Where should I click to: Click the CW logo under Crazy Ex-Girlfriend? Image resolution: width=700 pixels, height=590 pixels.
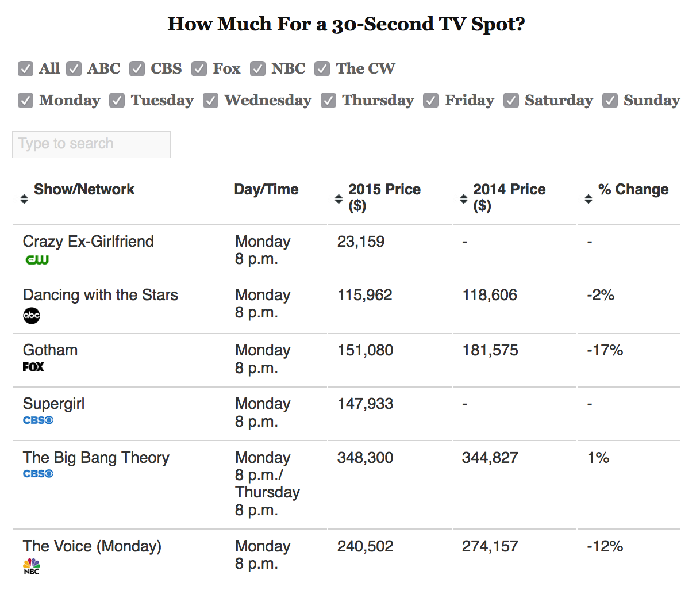click(37, 260)
